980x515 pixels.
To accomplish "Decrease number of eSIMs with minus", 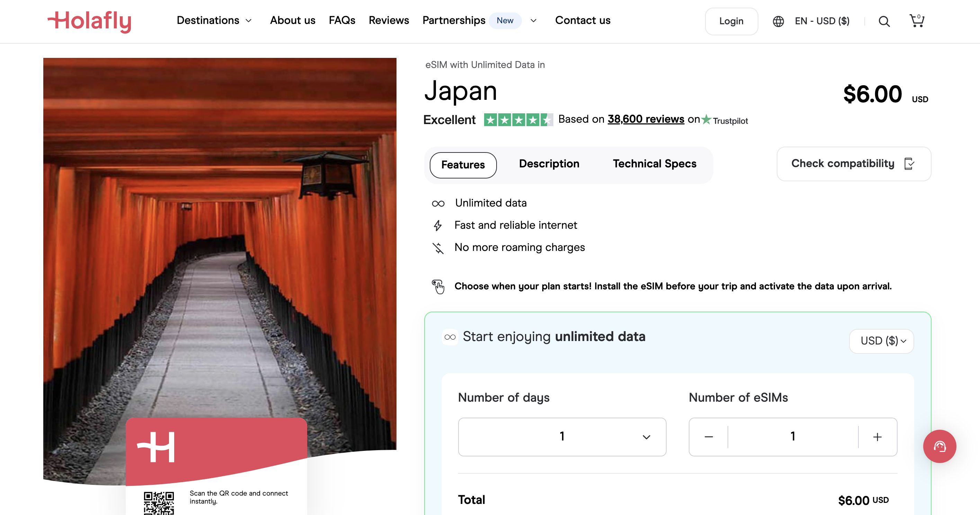I will [709, 437].
